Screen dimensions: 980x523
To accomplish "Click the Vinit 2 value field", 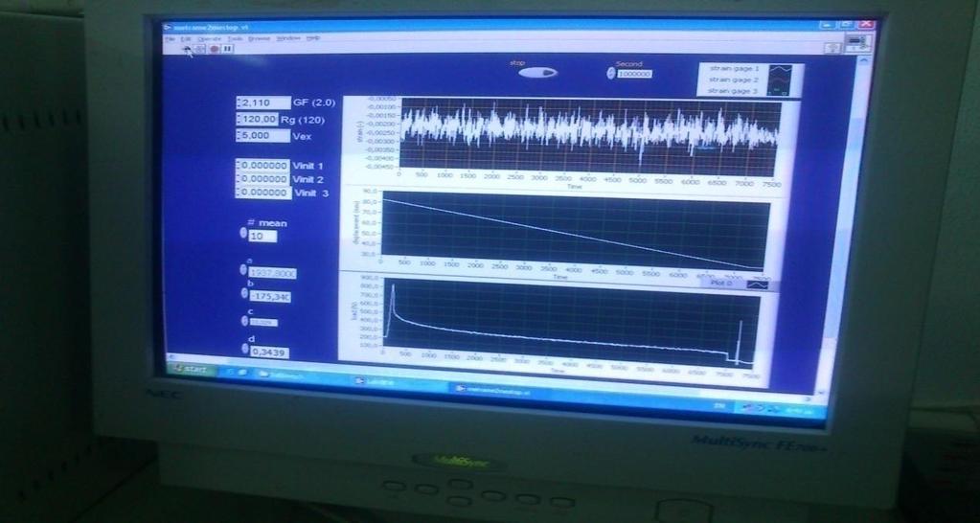I will click(265, 179).
